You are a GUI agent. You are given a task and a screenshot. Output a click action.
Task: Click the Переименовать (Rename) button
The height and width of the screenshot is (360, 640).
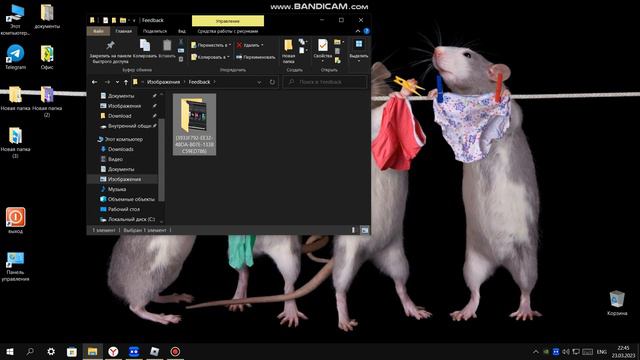coord(256,57)
